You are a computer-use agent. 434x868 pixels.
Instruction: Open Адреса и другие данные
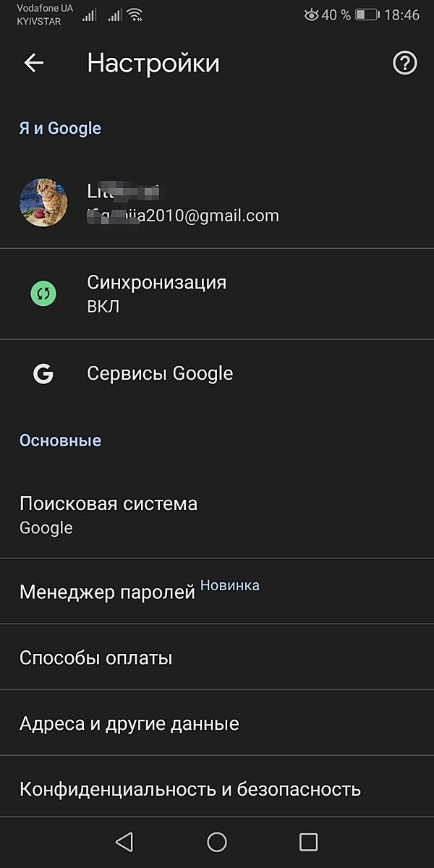pyautogui.click(x=129, y=723)
